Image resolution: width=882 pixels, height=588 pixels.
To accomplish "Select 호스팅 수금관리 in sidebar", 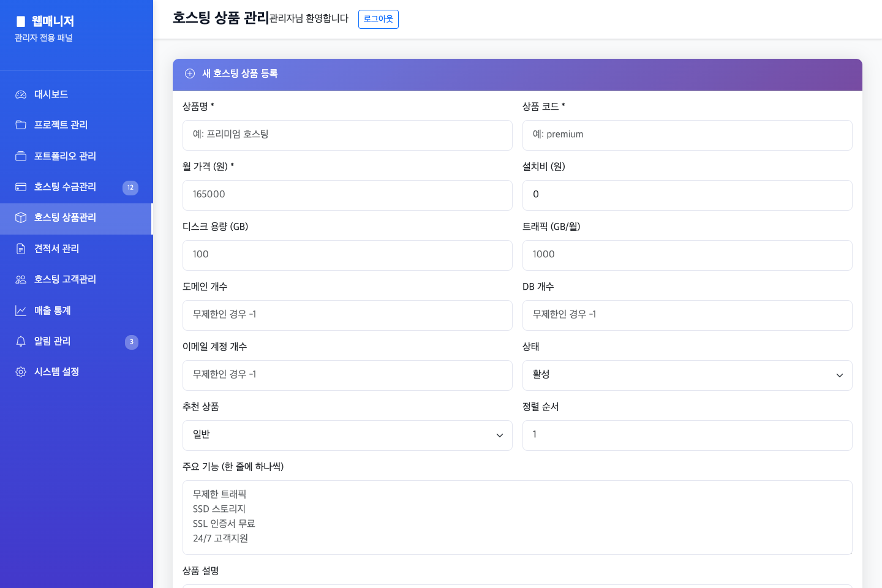I will click(77, 187).
